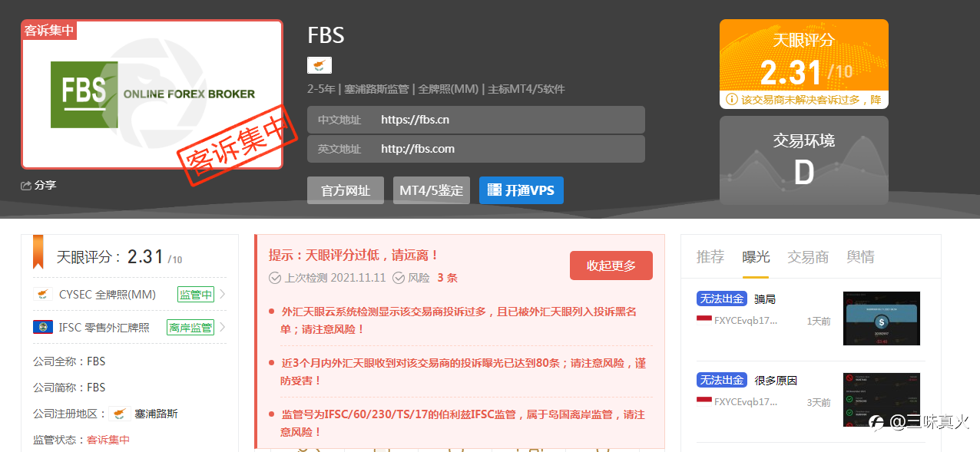The height and width of the screenshot is (452, 980).
Task: Open the English address http://fbs.com
Action: click(476, 149)
